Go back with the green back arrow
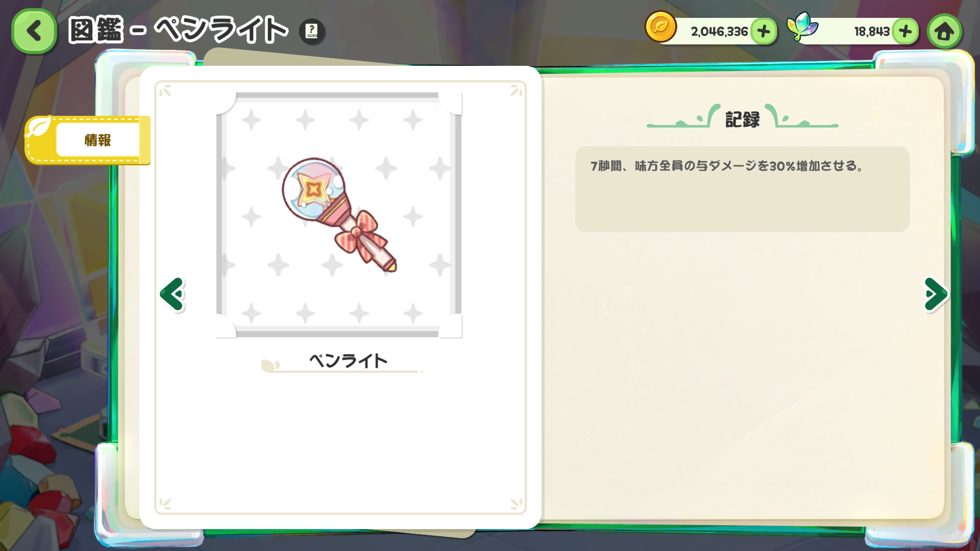Screen dimensions: 980x551 coord(34,31)
